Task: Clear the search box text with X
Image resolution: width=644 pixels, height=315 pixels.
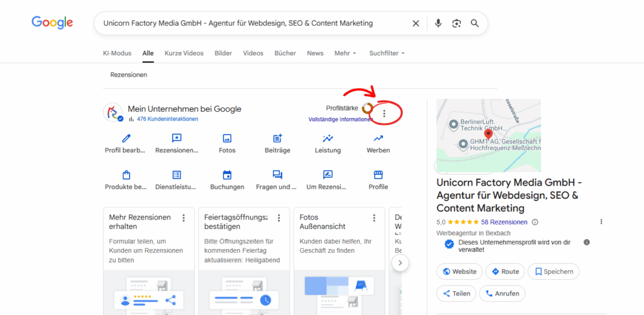Action: 416,23
